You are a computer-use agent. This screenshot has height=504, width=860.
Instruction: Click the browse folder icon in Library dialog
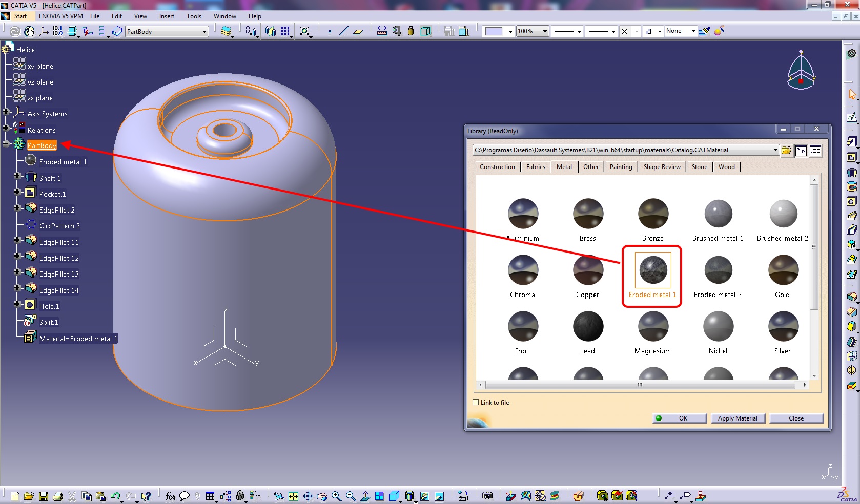pos(786,151)
